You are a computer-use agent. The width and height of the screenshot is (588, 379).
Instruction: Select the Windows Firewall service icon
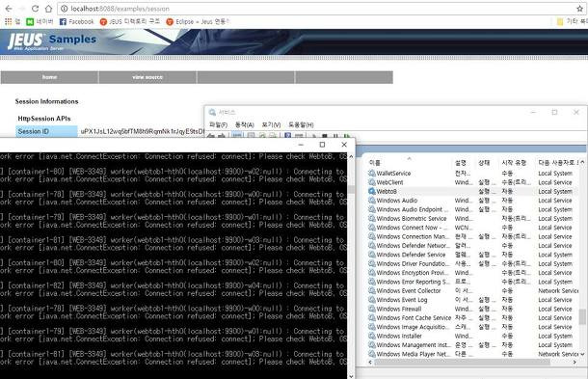click(372, 309)
